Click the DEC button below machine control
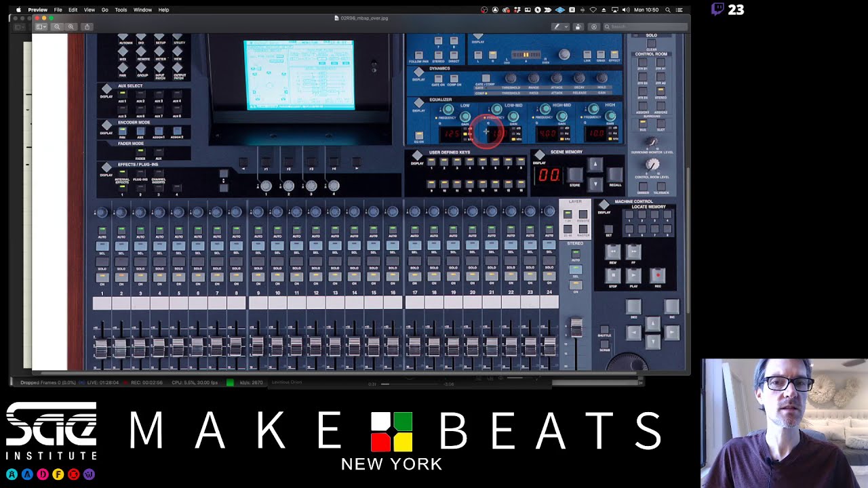The width and height of the screenshot is (868, 488). [x=633, y=307]
